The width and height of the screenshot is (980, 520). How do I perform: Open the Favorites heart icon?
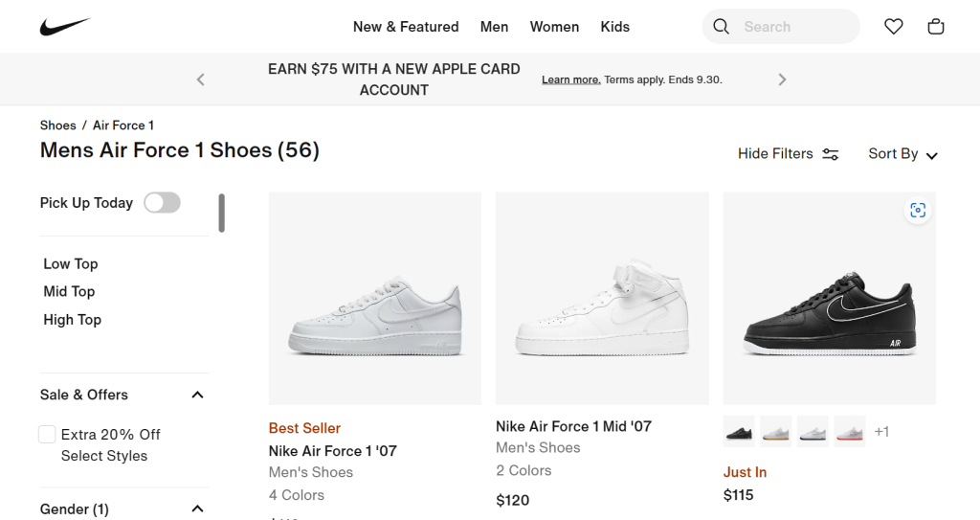(893, 27)
